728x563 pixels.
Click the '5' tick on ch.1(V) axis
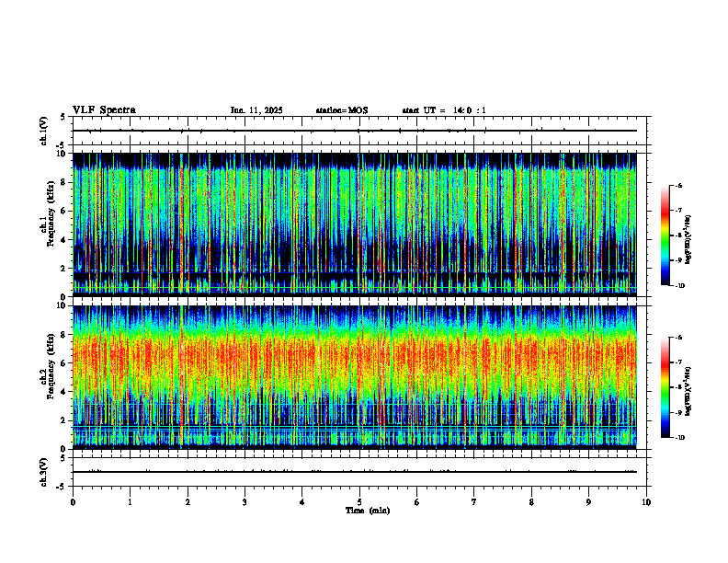point(63,117)
